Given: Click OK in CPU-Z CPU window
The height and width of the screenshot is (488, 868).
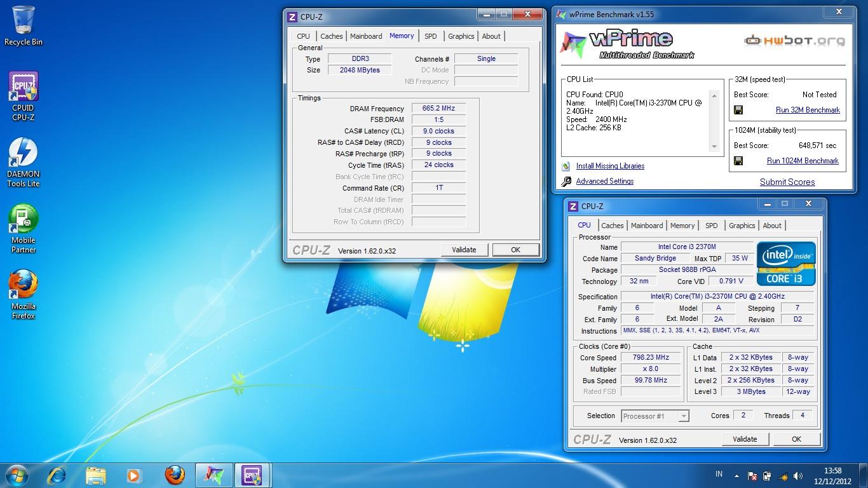Looking at the screenshot, I should click(796, 439).
